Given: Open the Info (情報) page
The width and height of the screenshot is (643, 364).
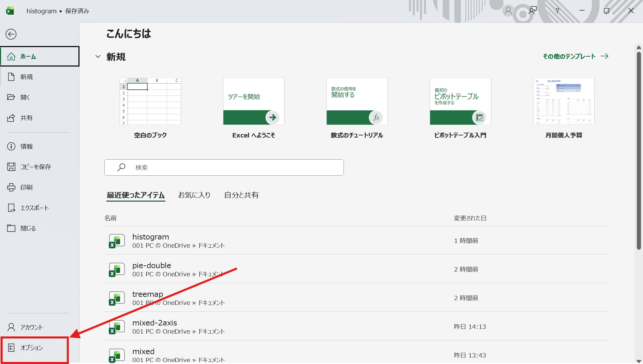Looking at the screenshot, I should pyautogui.click(x=26, y=146).
